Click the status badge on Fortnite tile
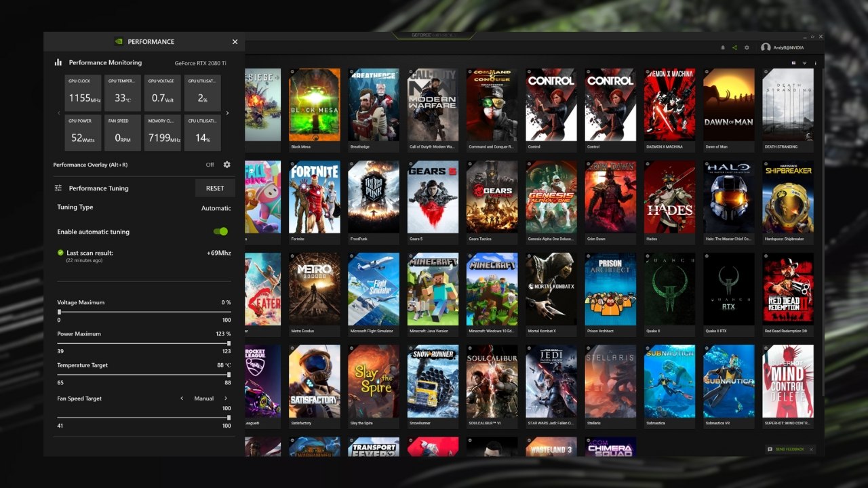This screenshot has height=488, width=868. pos(293,164)
